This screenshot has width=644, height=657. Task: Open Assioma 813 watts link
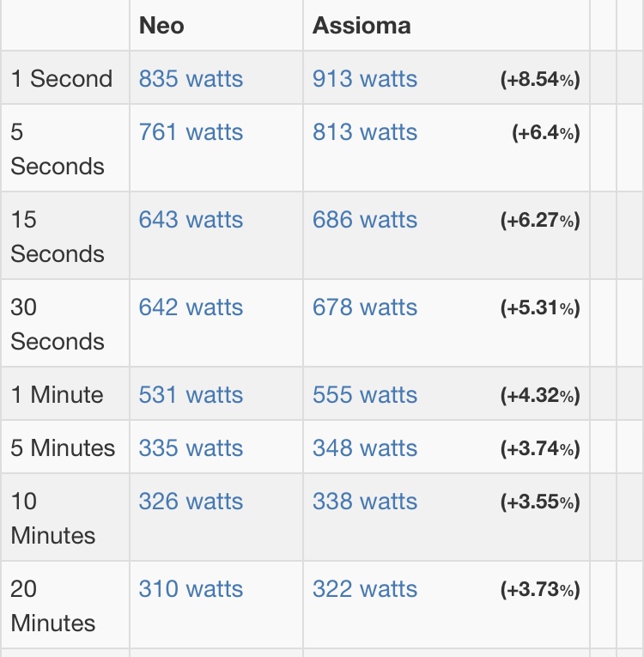tap(365, 132)
